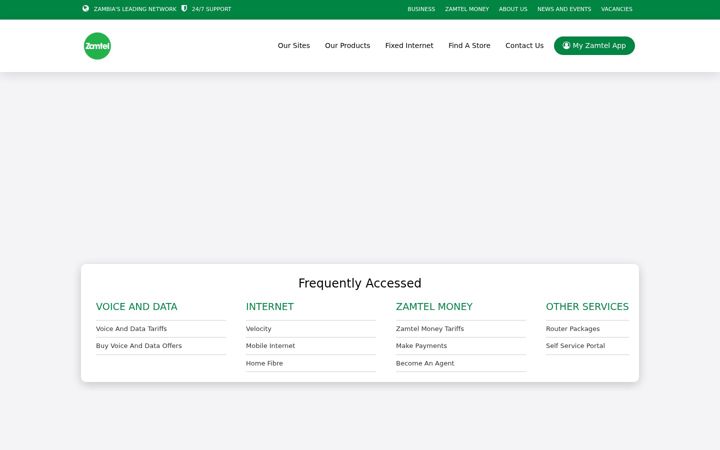Click the shield icon beside 24/7 Support
This screenshot has width=720, height=450.
point(184,8)
